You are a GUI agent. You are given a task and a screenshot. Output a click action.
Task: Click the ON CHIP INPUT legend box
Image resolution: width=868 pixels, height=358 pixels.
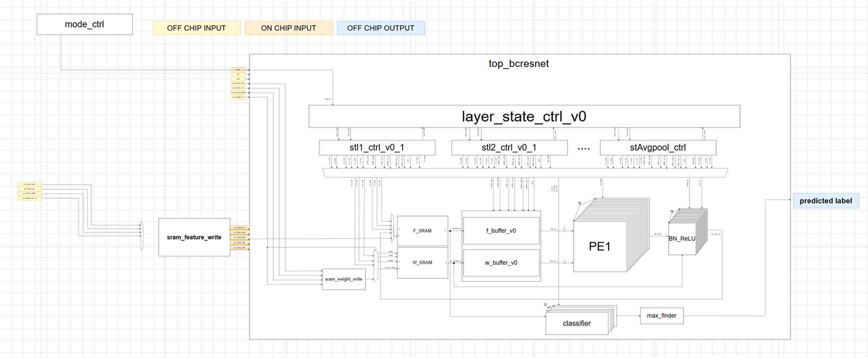pyautogui.click(x=289, y=28)
